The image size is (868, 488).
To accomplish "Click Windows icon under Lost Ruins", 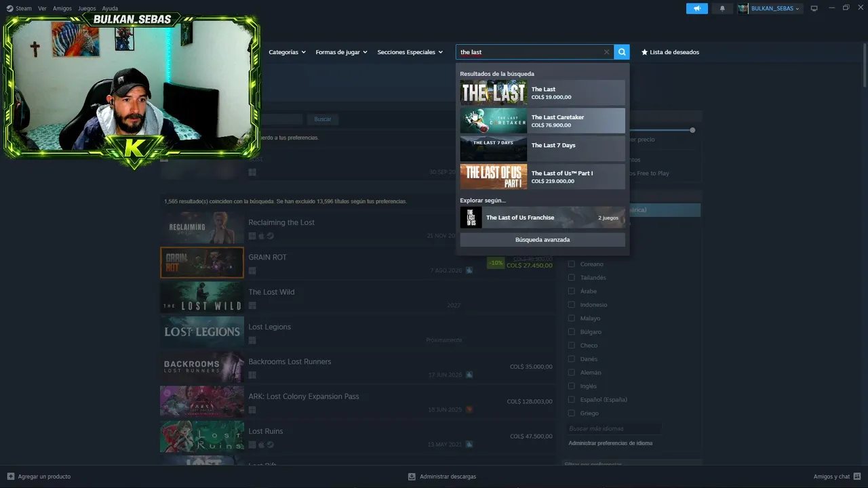I will (252, 445).
